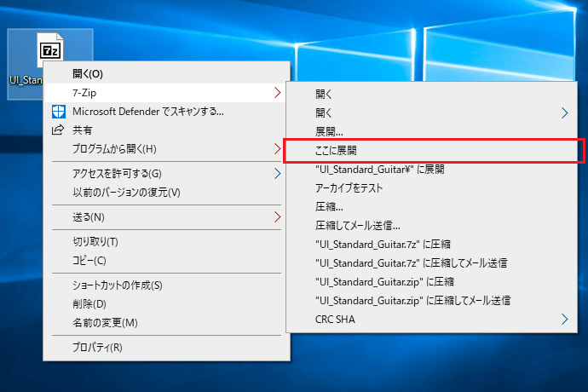The image size is (588, 392).
Task: Expand the アクセスを許可する(G) arrow
Action: 277,174
